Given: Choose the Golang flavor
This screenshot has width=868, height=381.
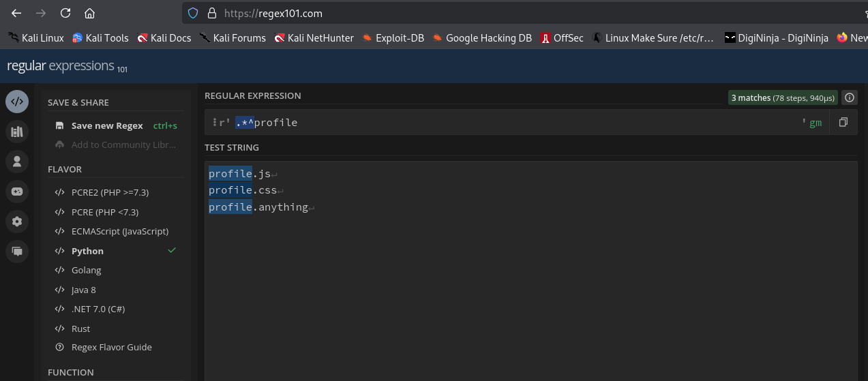Looking at the screenshot, I should pos(86,271).
